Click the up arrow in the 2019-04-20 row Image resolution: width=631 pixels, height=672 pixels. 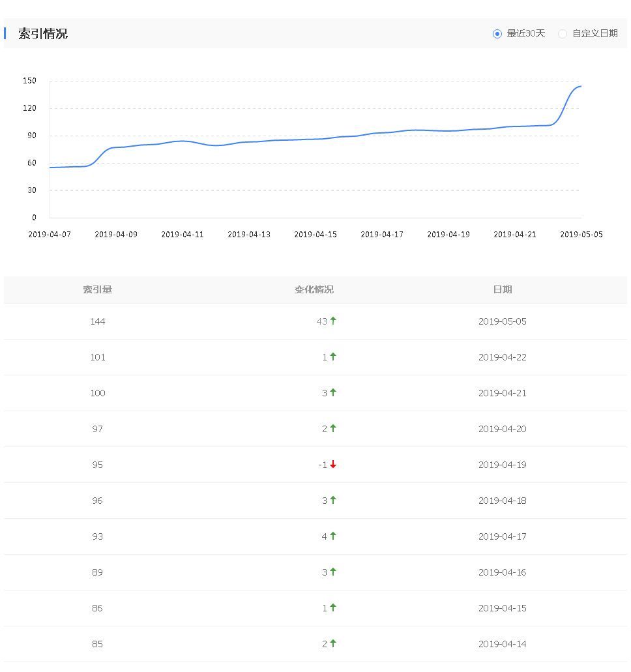(333, 428)
